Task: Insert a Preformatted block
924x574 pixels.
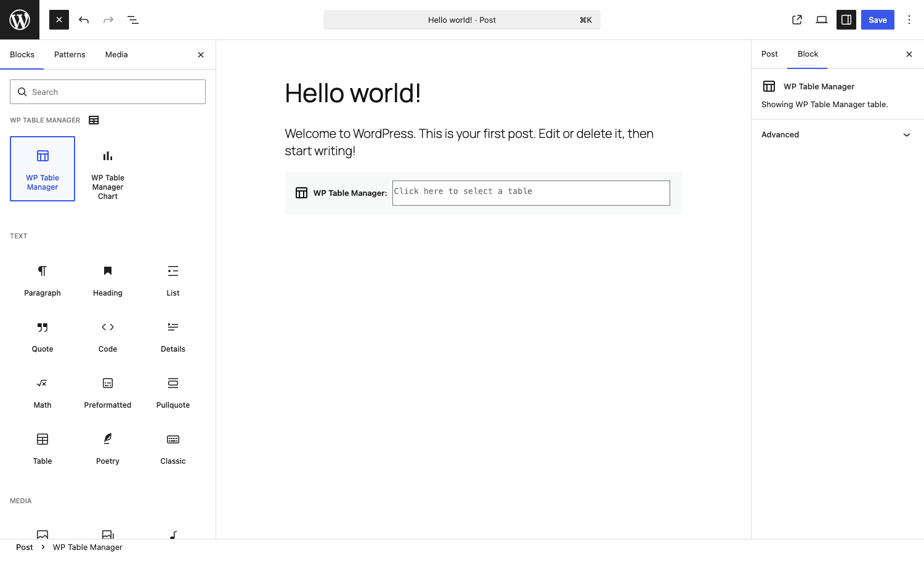Action: (x=108, y=392)
